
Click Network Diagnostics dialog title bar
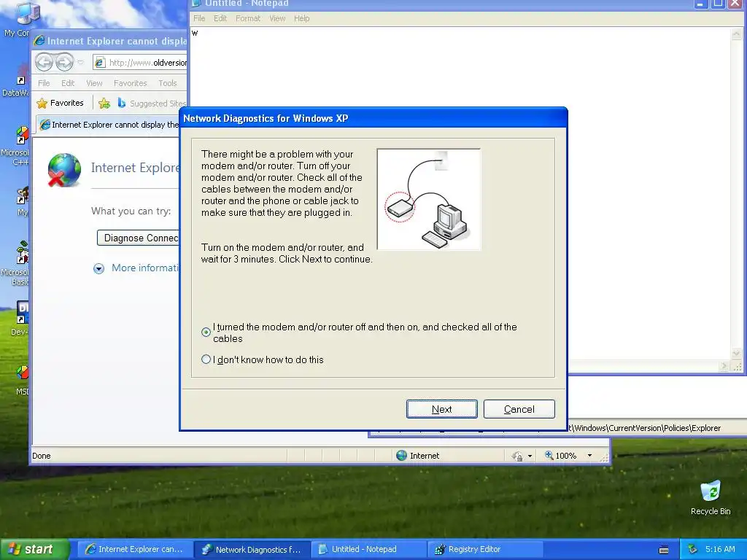373,118
